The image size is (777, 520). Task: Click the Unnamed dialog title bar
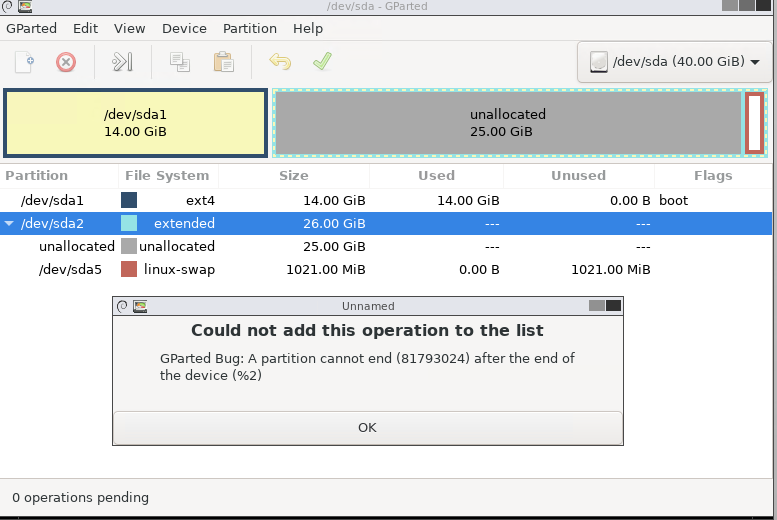pos(368,306)
